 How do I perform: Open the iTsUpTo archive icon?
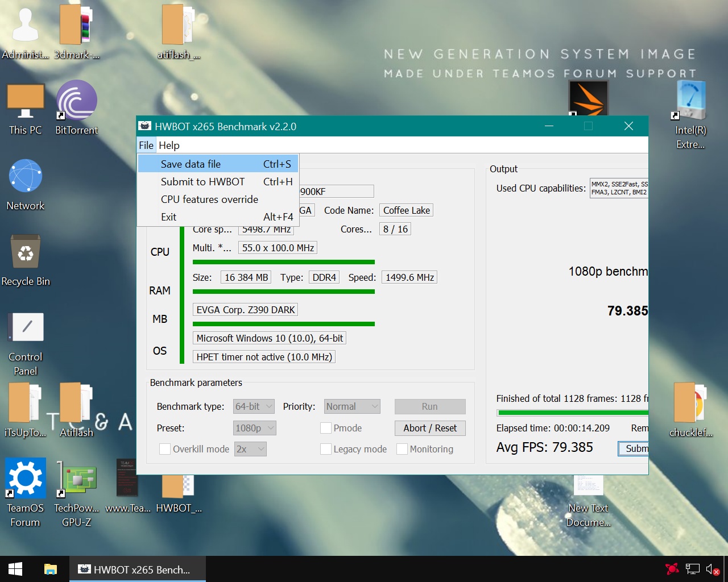pyautogui.click(x=25, y=409)
